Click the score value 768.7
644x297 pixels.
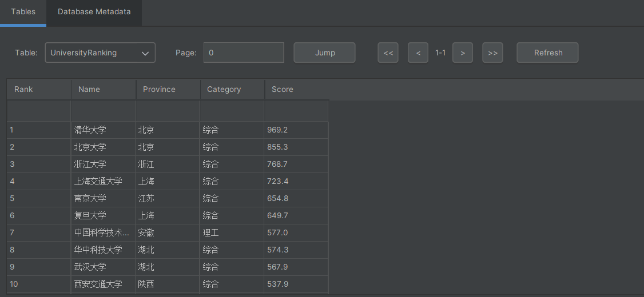click(x=296, y=164)
